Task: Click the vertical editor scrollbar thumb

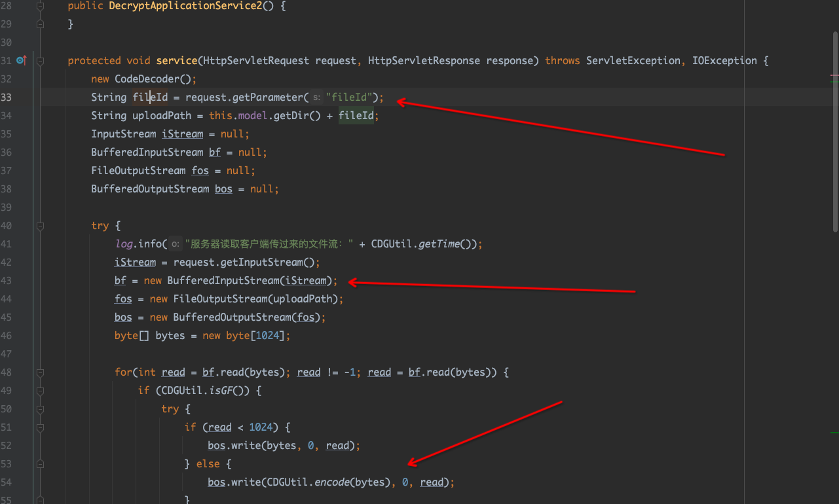Action: coord(834,131)
